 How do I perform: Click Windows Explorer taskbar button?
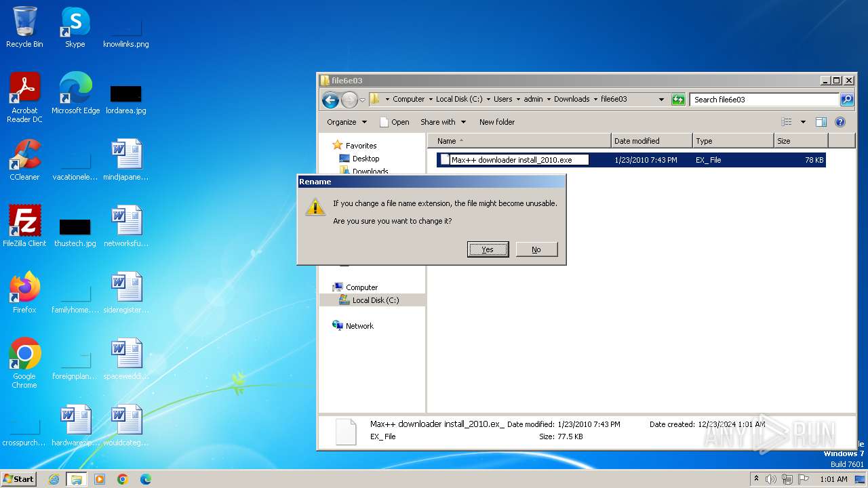tap(77, 479)
